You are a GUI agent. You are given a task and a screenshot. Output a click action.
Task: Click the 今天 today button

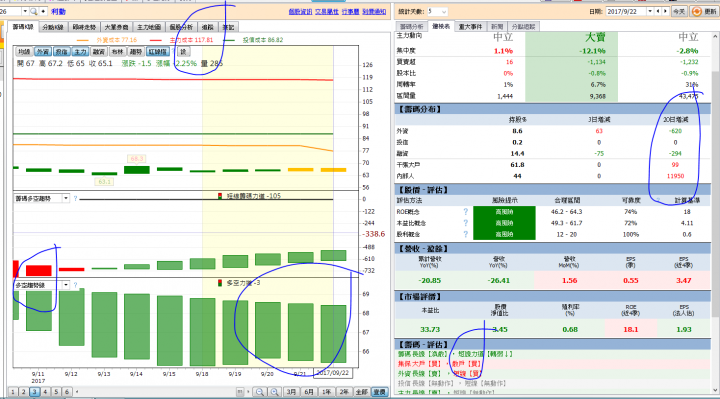tap(679, 11)
